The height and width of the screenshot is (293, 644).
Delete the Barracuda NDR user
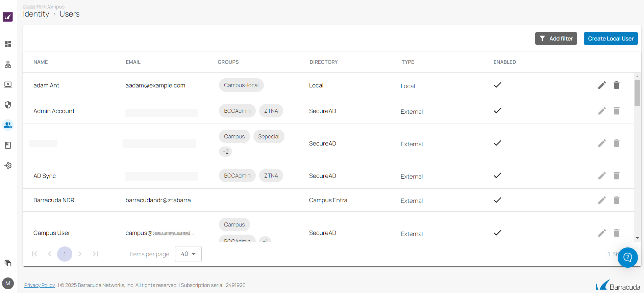click(617, 200)
